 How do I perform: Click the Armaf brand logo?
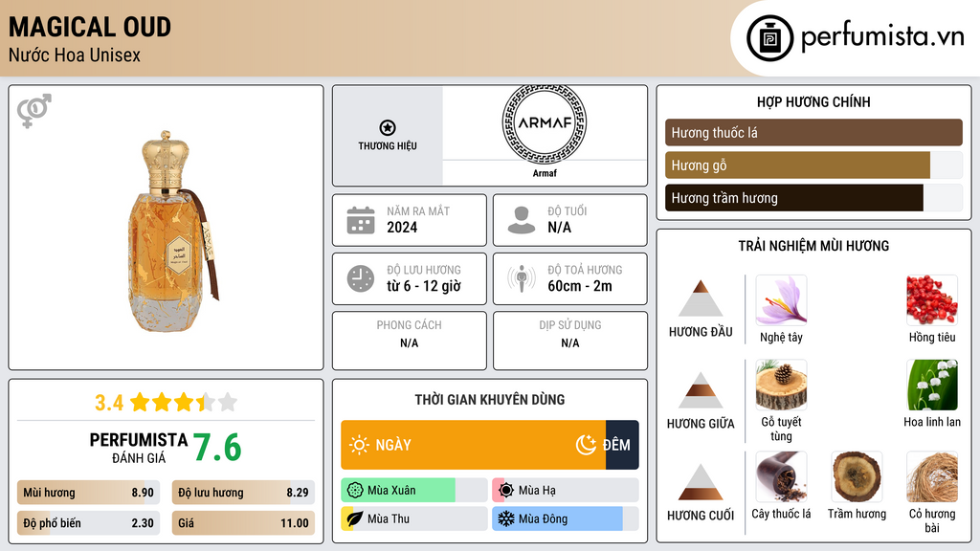tap(544, 123)
